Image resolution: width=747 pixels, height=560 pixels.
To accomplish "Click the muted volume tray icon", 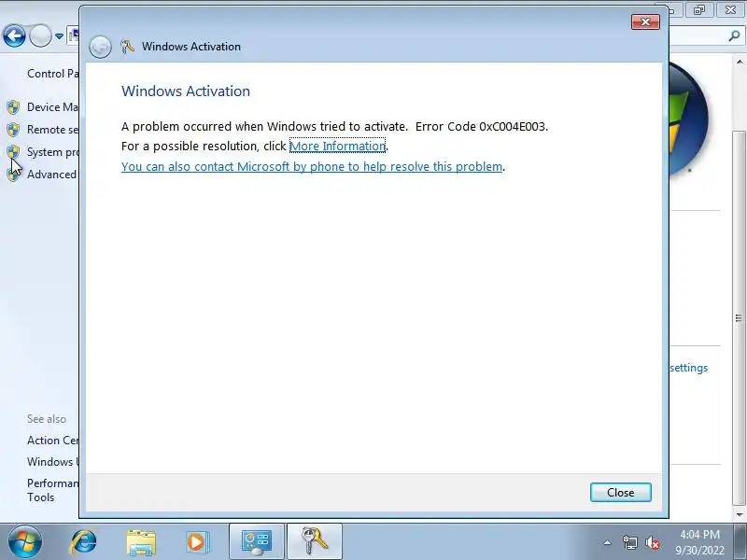I will (652, 542).
